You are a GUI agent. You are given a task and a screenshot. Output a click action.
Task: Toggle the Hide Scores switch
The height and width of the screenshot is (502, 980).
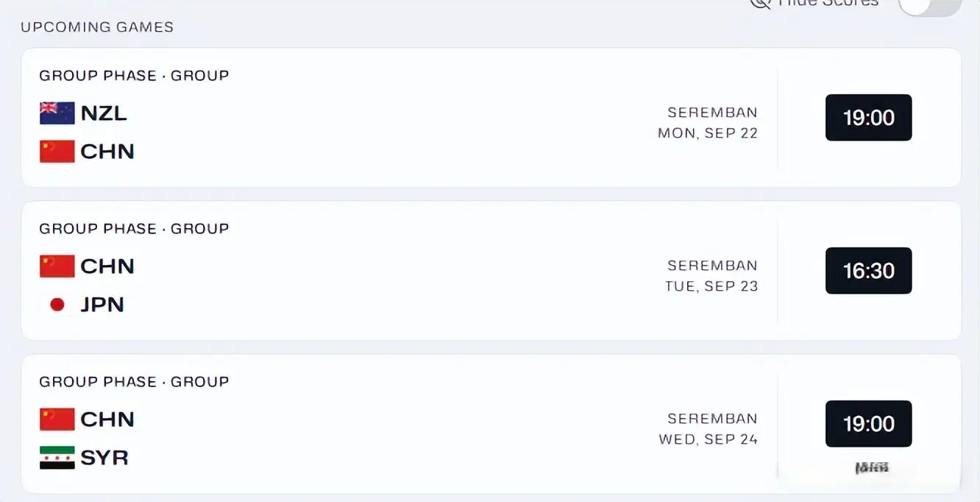click(x=928, y=4)
